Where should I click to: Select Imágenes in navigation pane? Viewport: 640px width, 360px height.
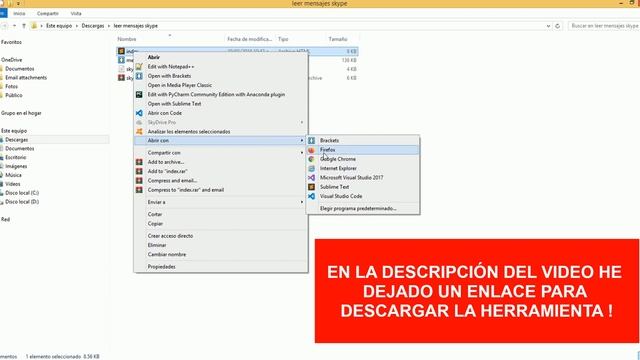point(16,167)
